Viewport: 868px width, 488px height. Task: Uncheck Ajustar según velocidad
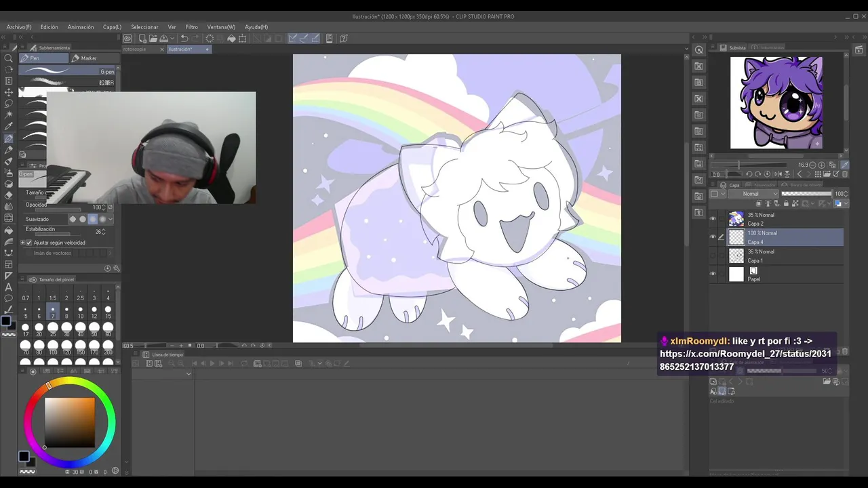tap(29, 243)
